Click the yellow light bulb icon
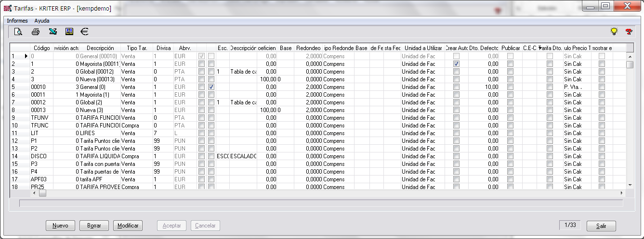 point(614,32)
